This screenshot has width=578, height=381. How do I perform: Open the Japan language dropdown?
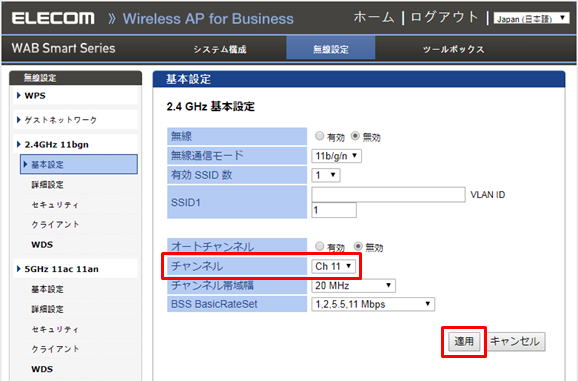(531, 18)
